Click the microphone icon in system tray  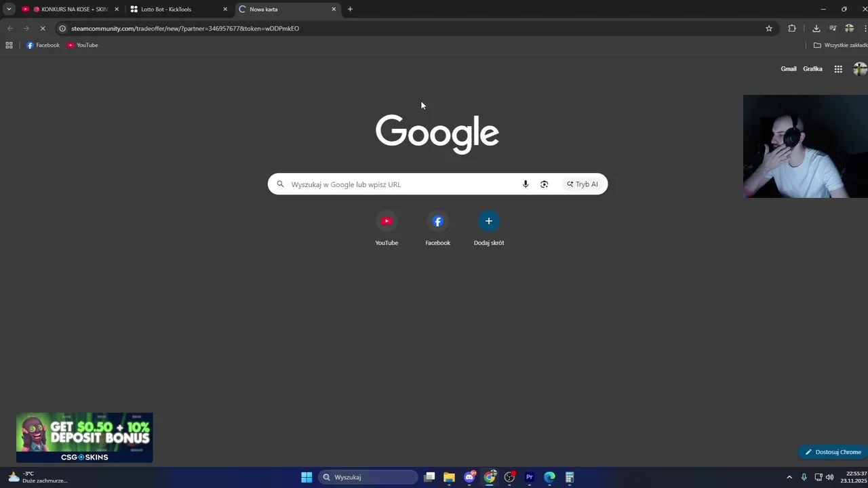804,477
